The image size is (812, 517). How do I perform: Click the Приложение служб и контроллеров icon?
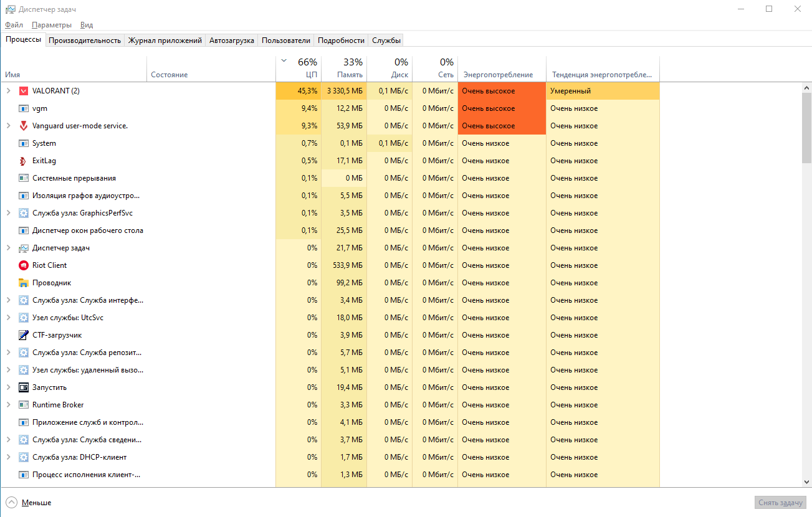[24, 422]
